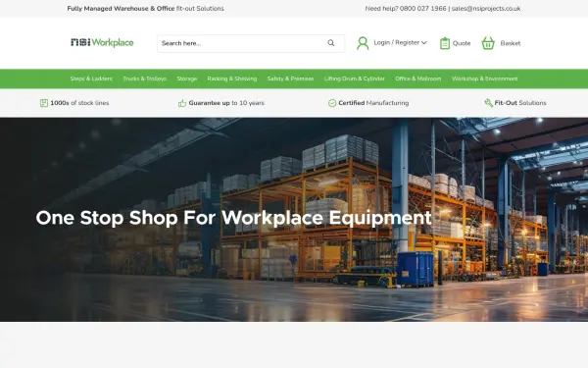The width and height of the screenshot is (588, 368).
Task: Click the sales@nsiprojects.co.uk email link
Action: point(486,8)
